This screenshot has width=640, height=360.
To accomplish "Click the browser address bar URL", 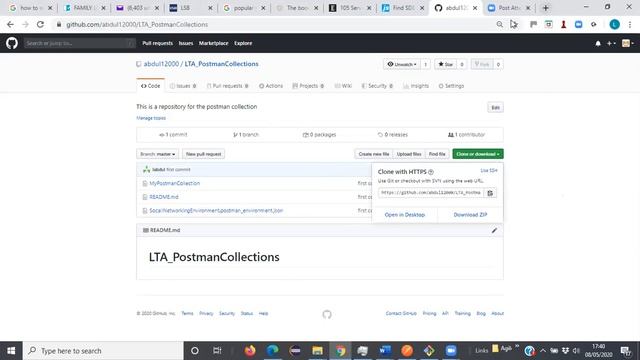I will pos(137,24).
